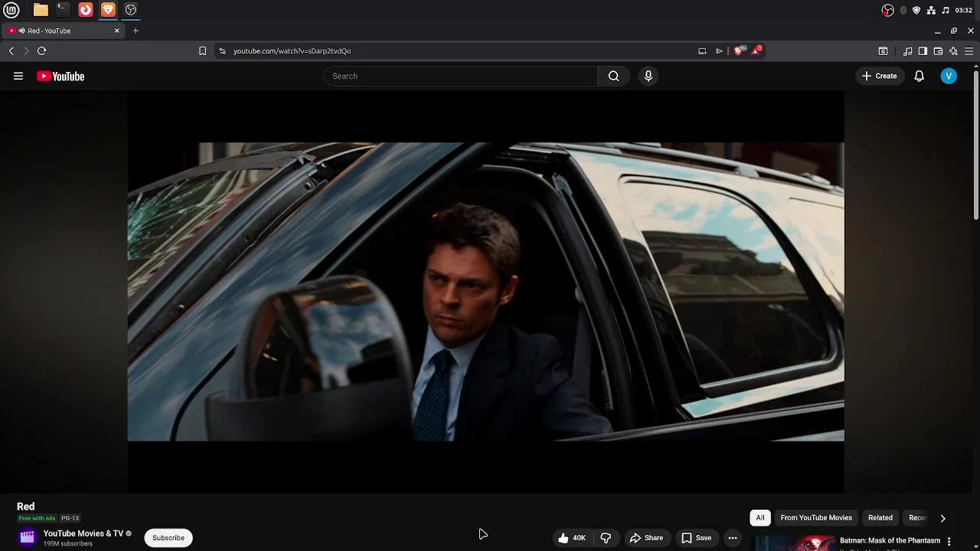Start voice search with microphone icon
The width and height of the screenshot is (980, 551).
[x=648, y=76]
